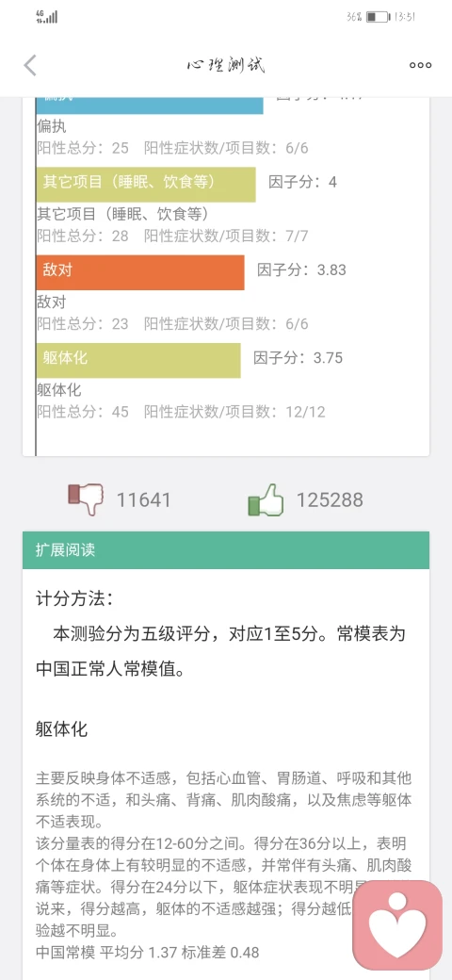Check the battery indicator in status bar
The height and width of the screenshot is (980, 452).
pyautogui.click(x=377, y=17)
